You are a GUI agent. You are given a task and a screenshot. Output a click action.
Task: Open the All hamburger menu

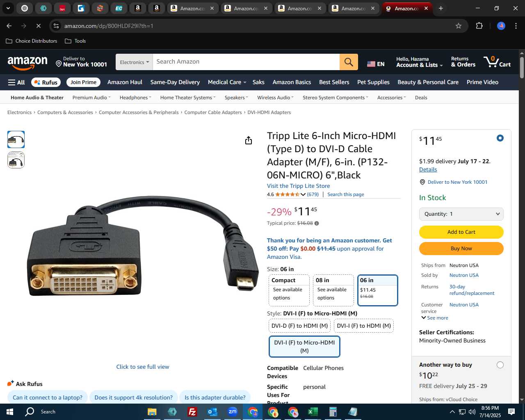click(x=16, y=82)
